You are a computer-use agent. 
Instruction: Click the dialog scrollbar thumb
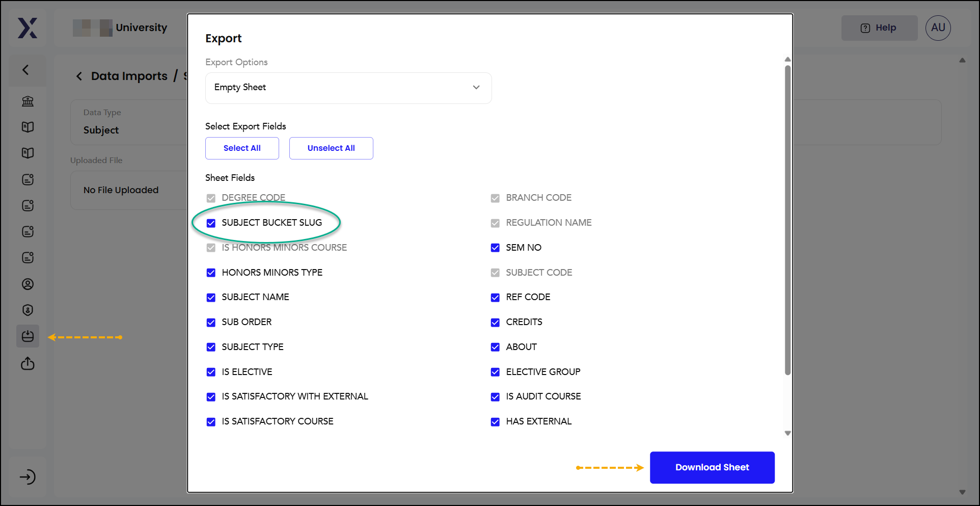787,220
